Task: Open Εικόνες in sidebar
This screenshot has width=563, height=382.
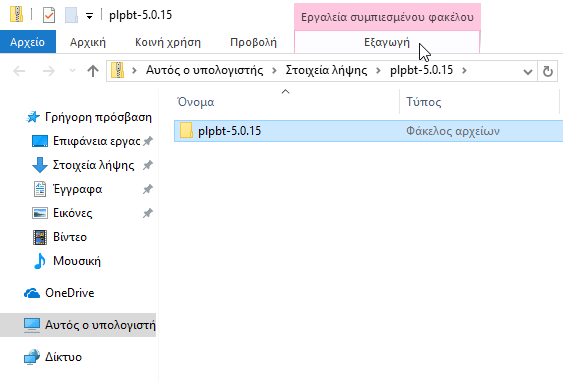Action: (73, 213)
